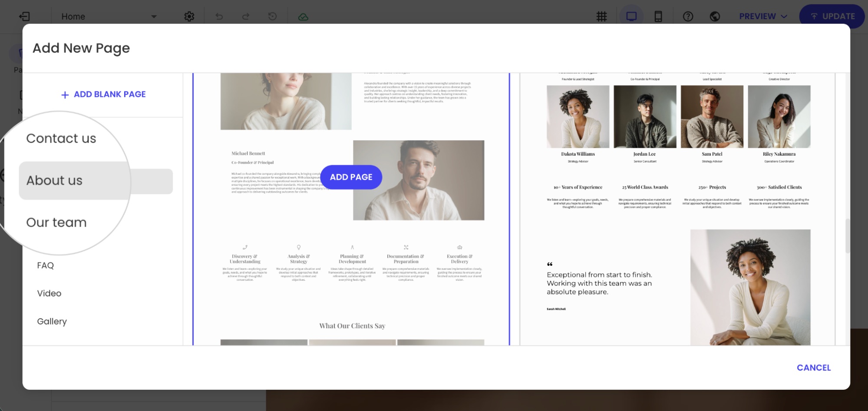
Task: Click the 'Execution & Delivery' text
Action: (x=459, y=259)
